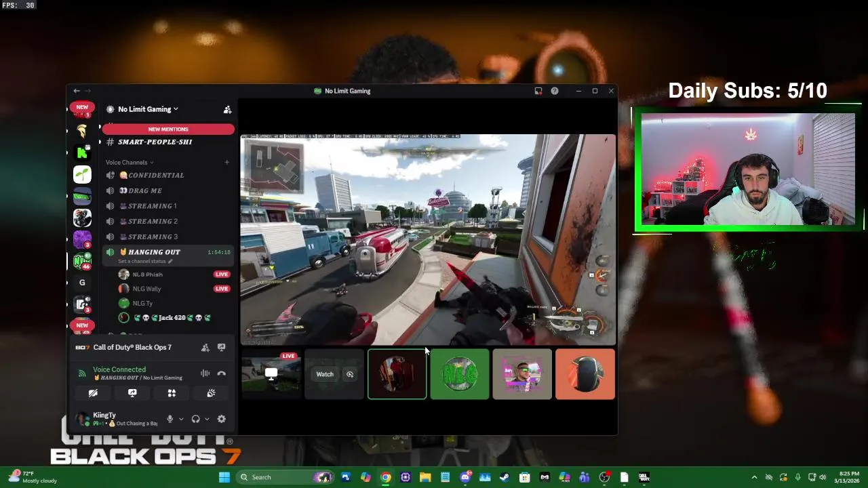Click the Call of Duty Black Ops 7 activity label
Screen dimensions: 868x488
pyautogui.click(x=132, y=347)
